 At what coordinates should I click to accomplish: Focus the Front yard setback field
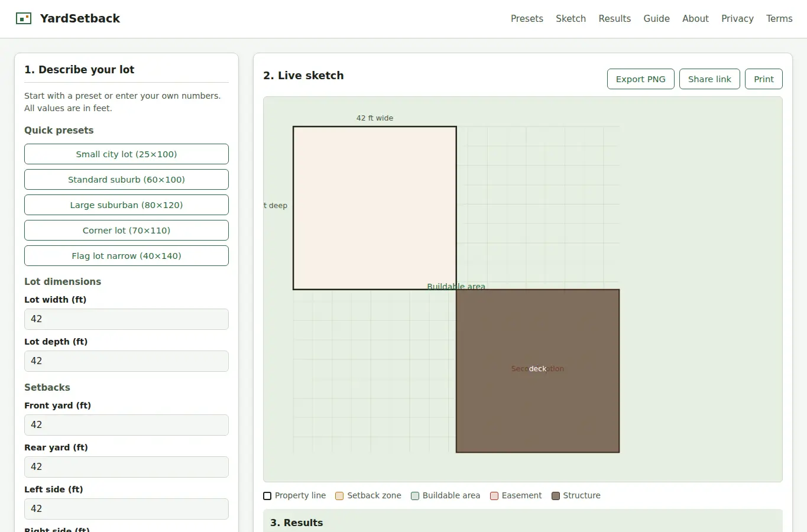click(127, 425)
